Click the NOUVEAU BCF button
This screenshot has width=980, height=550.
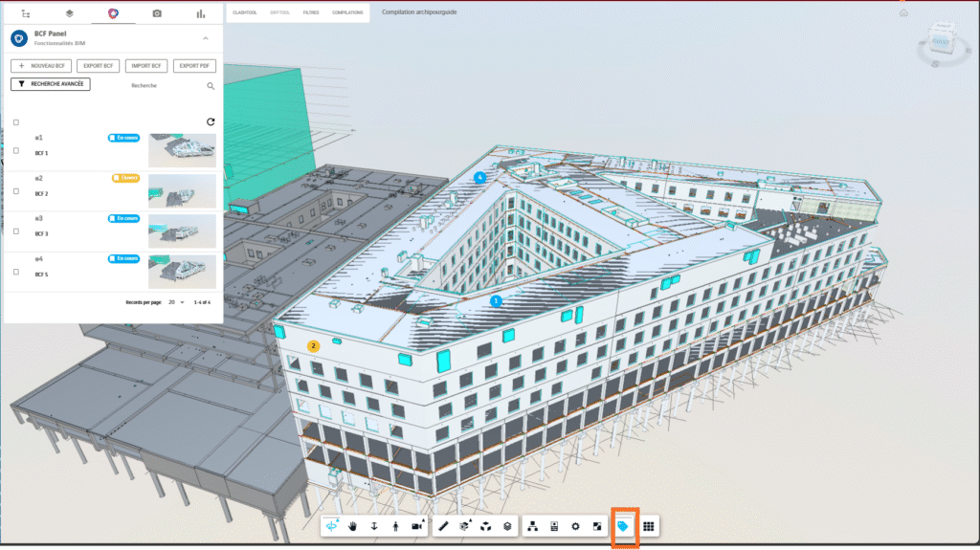pyautogui.click(x=40, y=66)
